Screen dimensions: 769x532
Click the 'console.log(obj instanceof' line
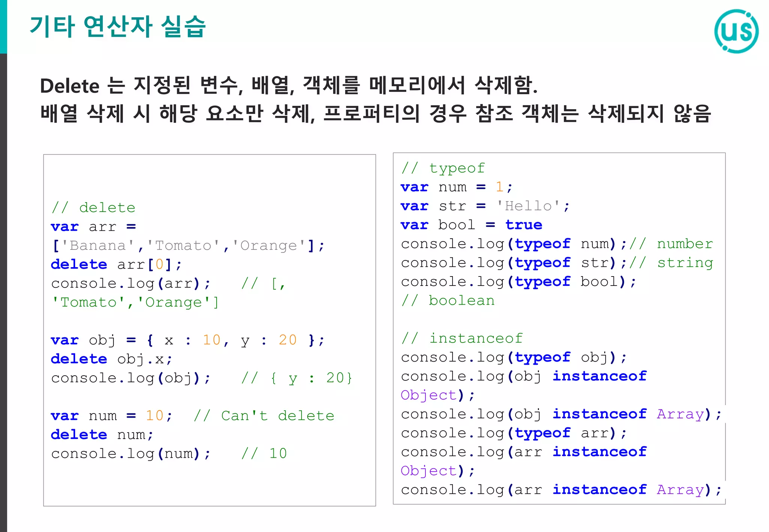523,376
